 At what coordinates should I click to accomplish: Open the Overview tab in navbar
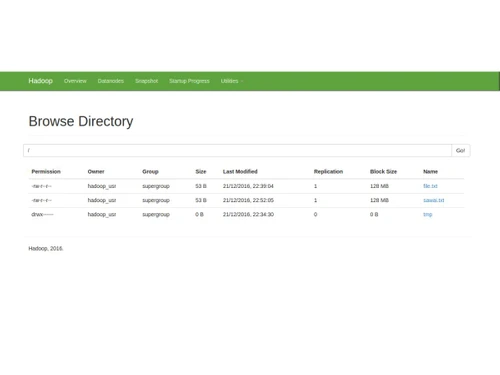[75, 81]
